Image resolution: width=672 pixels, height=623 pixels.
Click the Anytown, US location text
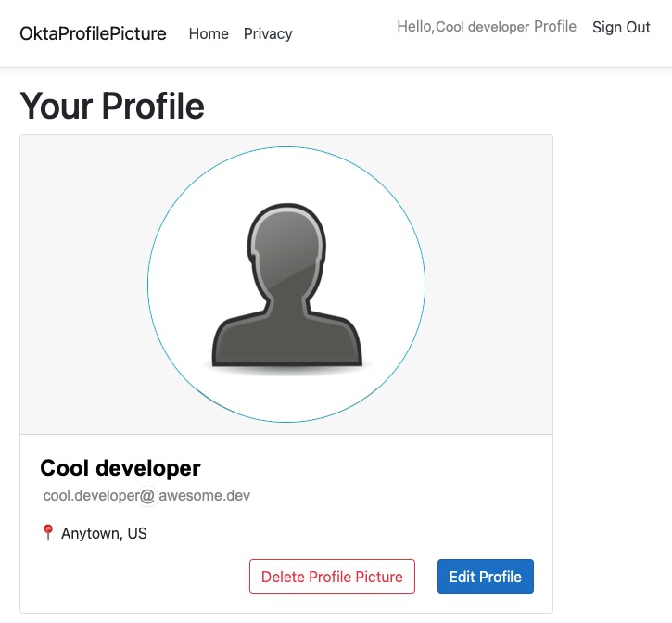click(x=104, y=533)
